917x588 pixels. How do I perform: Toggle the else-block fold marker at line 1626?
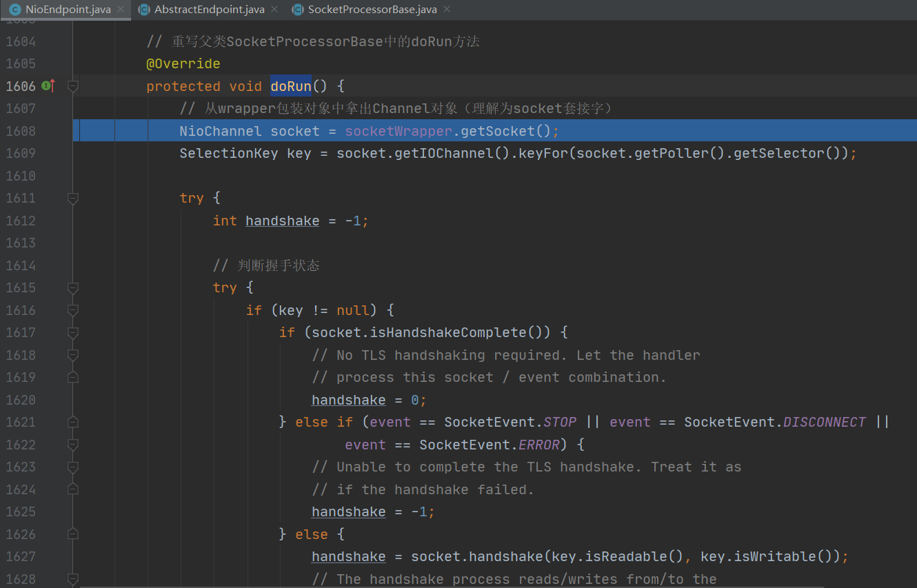[x=73, y=534]
